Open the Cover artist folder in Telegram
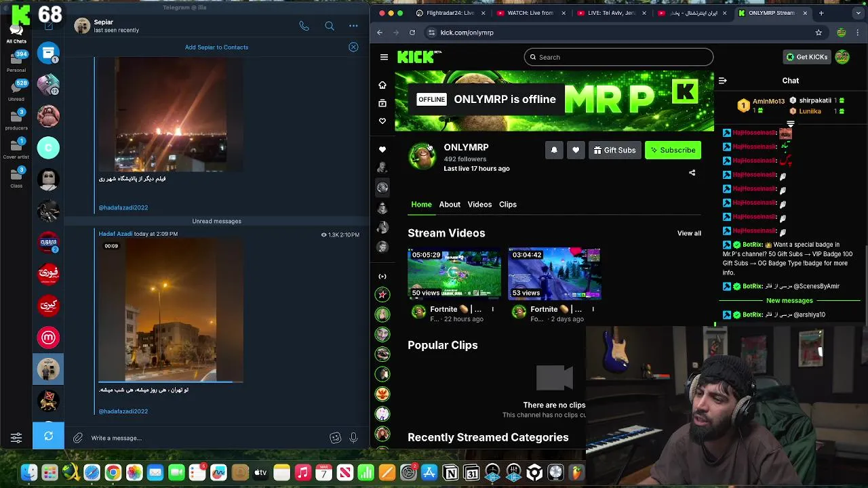Screen dimensions: 868x488 point(16,148)
